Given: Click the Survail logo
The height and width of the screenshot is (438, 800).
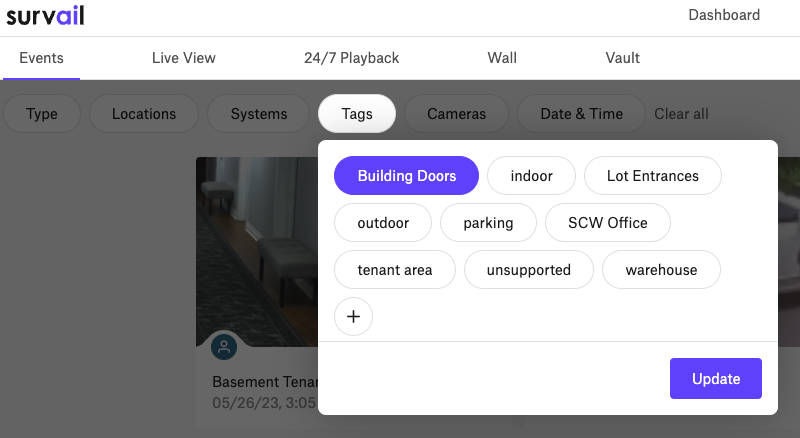Looking at the screenshot, I should [x=45, y=16].
